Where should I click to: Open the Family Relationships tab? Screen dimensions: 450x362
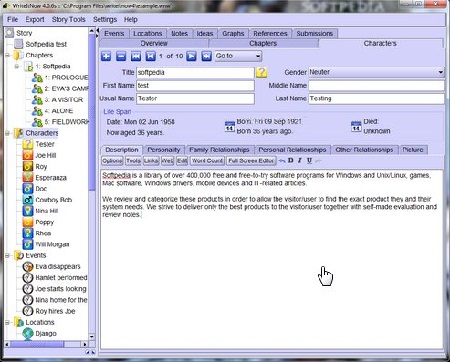[x=219, y=150]
